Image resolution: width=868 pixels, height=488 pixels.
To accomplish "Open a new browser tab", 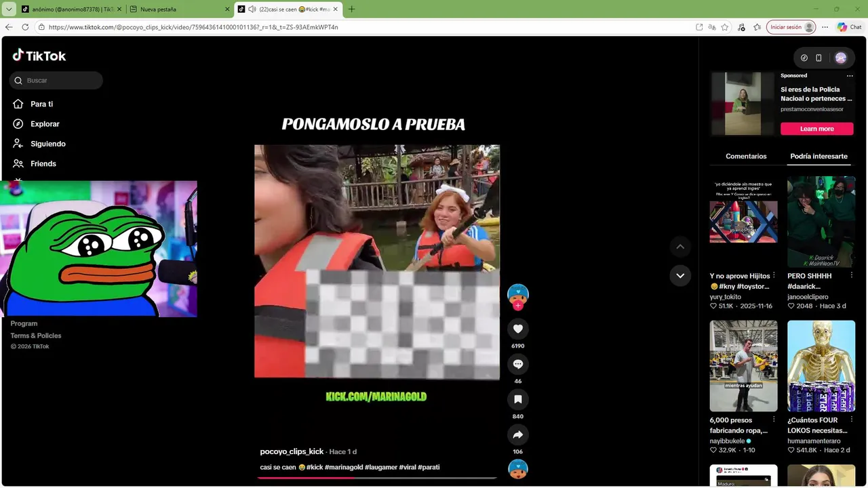I will point(351,9).
